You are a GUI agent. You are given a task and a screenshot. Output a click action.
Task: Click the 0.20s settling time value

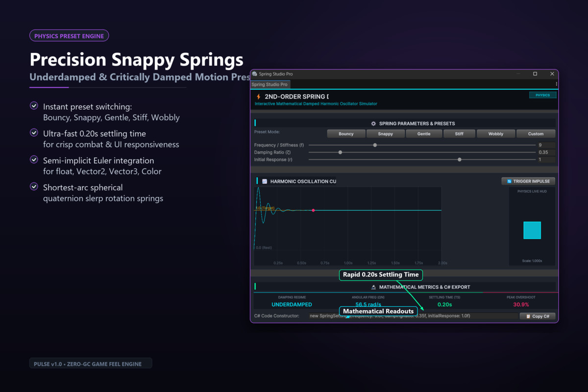(444, 304)
